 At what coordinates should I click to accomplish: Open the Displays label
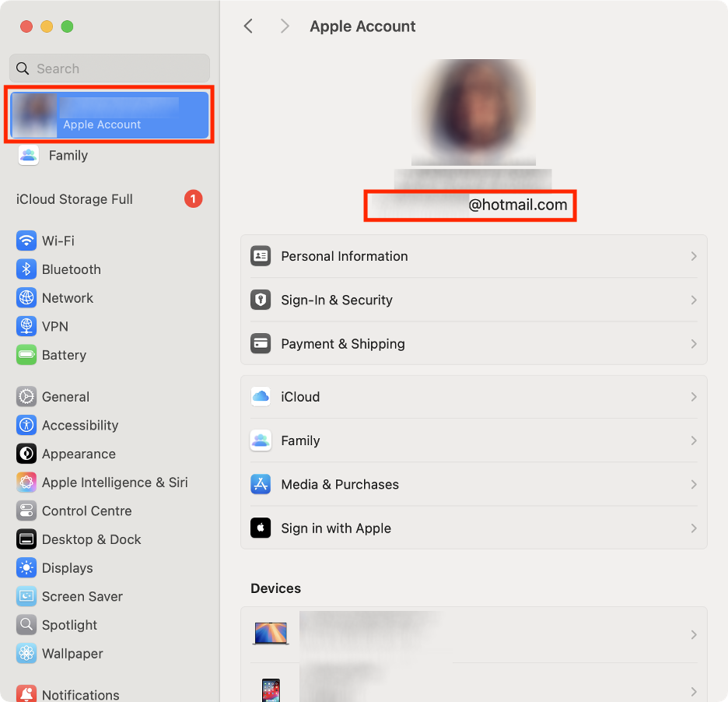point(68,567)
